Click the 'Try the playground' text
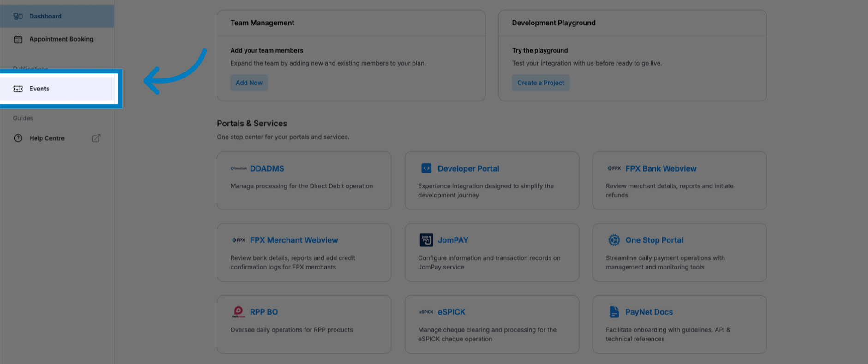 540,50
